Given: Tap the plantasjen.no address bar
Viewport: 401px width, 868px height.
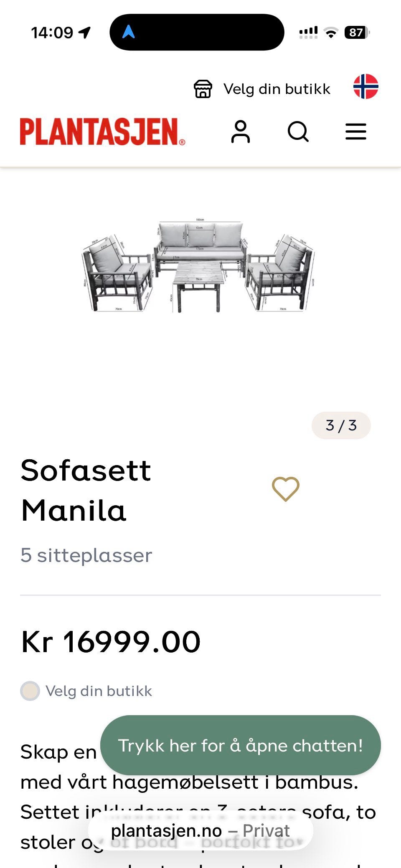Looking at the screenshot, I should 200,831.
